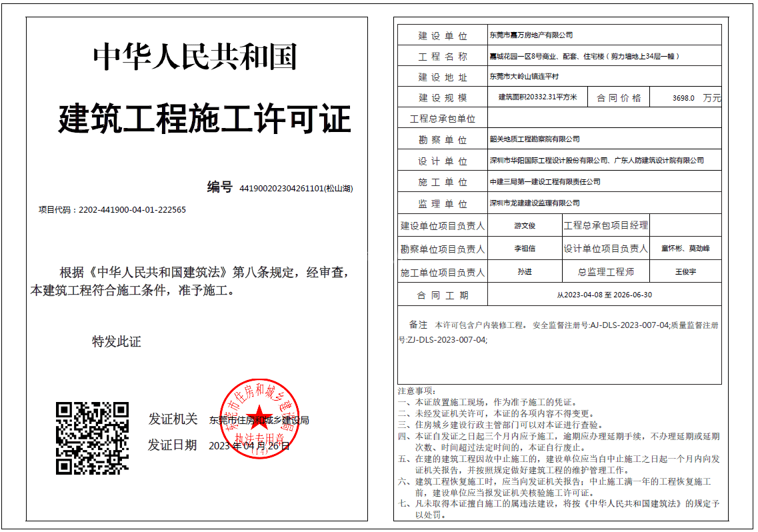Click permit number 441900202304261101(松山湖)
This screenshot has width=758, height=532.
tap(297, 189)
